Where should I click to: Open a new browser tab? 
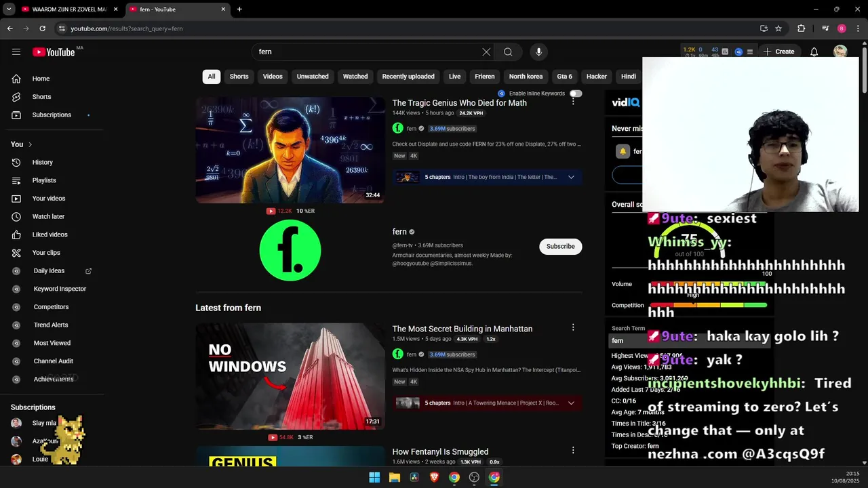point(239,9)
